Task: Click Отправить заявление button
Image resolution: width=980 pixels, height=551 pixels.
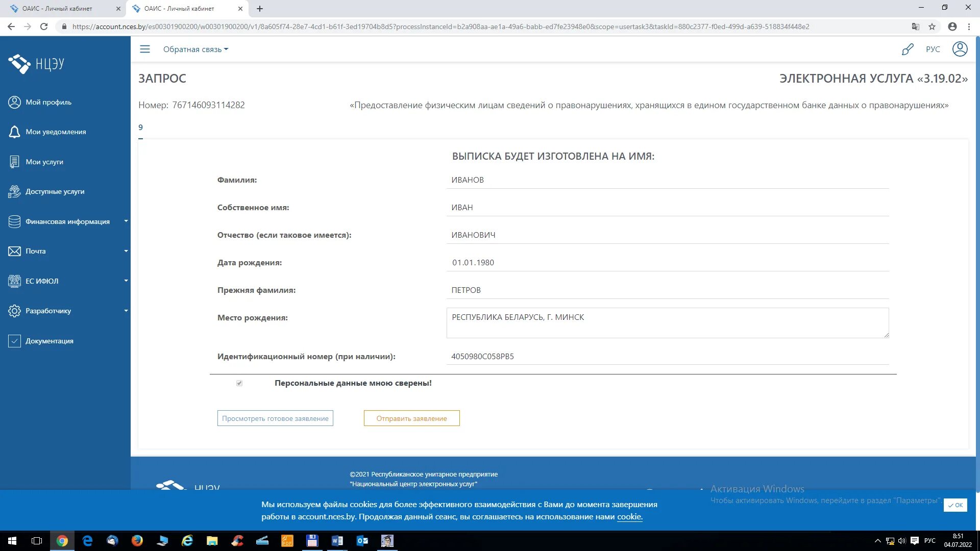Action: (411, 418)
